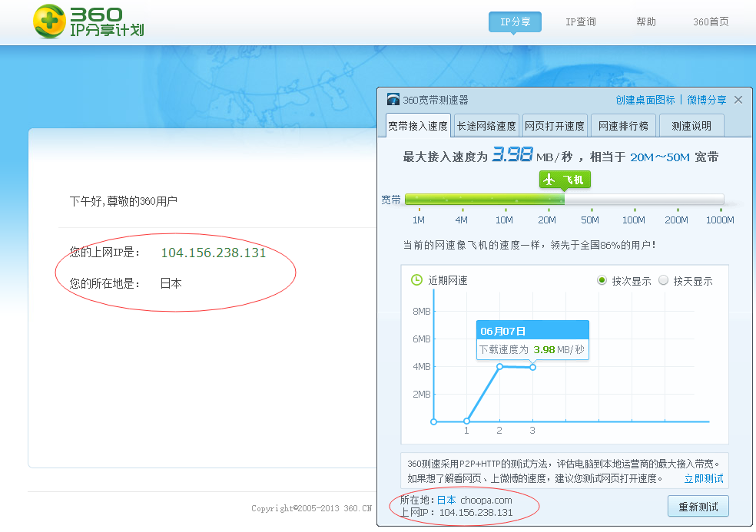Open the IP查询 navigation item
Image resolution: width=756 pixels, height=532 pixels.
pos(581,21)
